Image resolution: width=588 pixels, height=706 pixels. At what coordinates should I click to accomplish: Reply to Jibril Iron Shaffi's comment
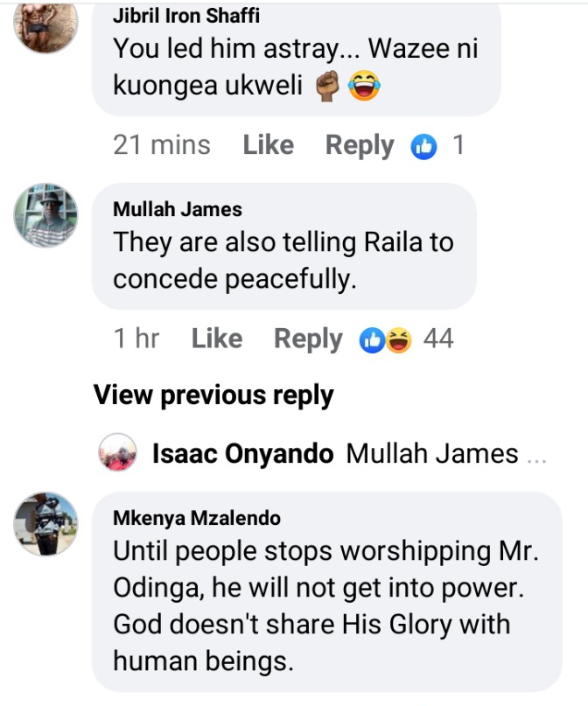(360, 146)
